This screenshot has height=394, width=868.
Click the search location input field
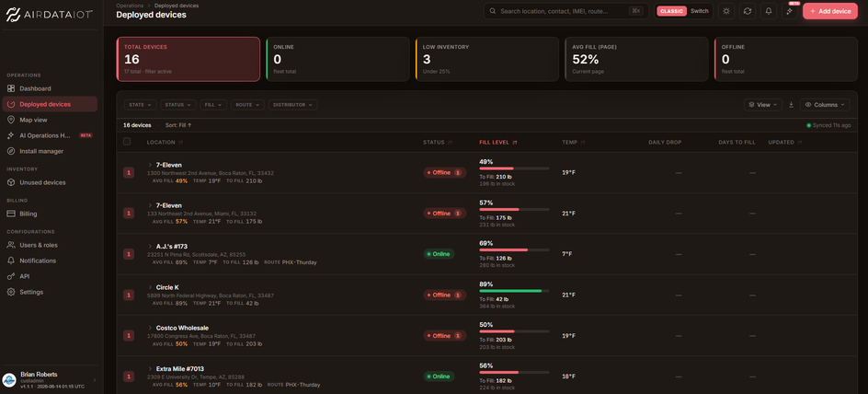pos(565,11)
